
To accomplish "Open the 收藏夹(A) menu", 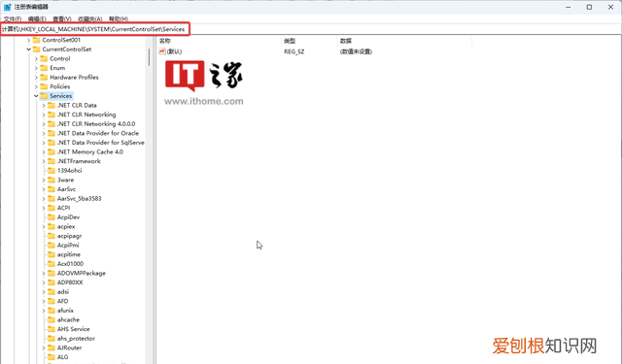I will pyautogui.click(x=89, y=18).
